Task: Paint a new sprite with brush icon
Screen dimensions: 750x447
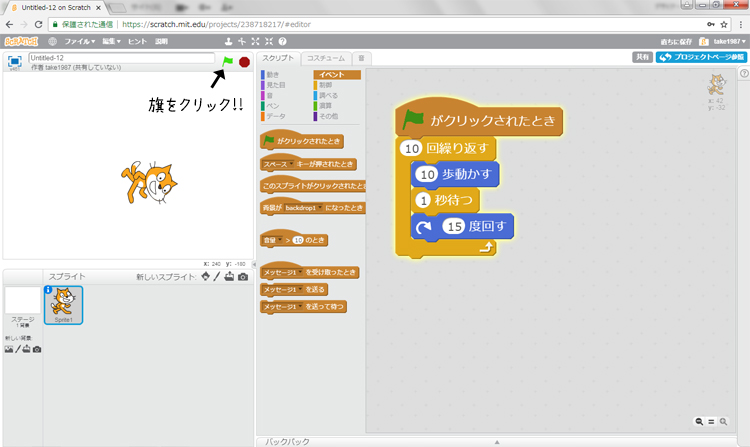Action: 217,276
